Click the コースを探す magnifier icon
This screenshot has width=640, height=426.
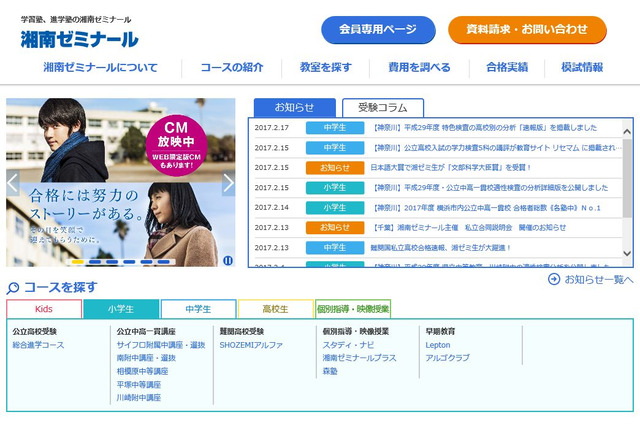(13, 288)
